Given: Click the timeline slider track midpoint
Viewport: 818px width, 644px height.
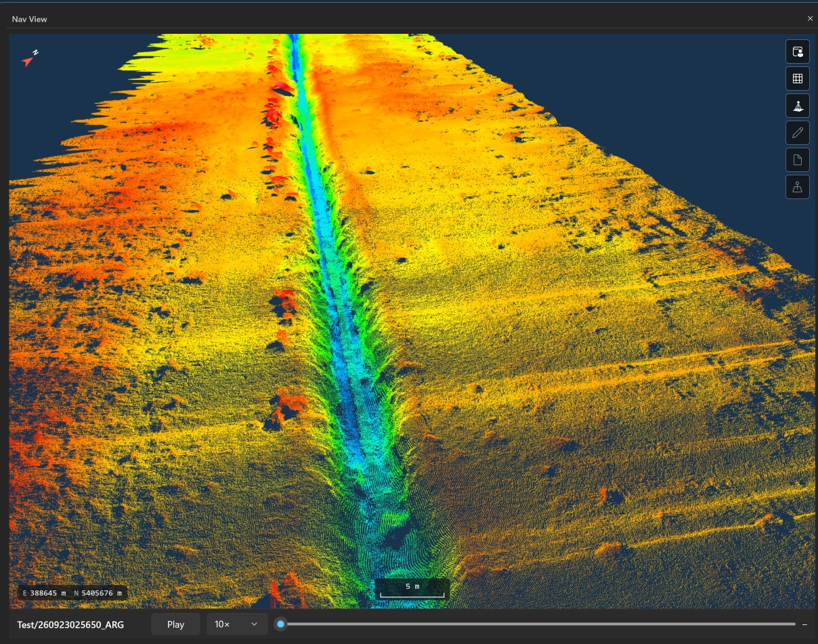Looking at the screenshot, I should pyautogui.click(x=538, y=624).
